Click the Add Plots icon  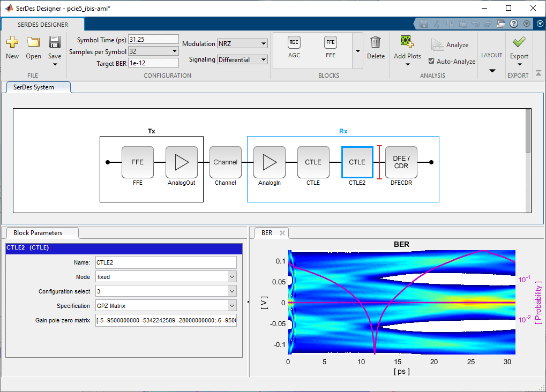coord(407,41)
